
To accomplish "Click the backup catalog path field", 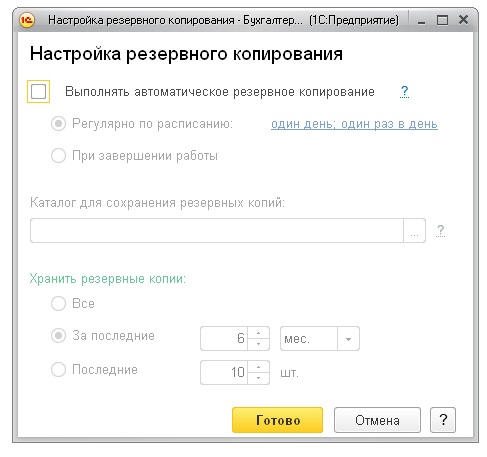I will (217, 231).
